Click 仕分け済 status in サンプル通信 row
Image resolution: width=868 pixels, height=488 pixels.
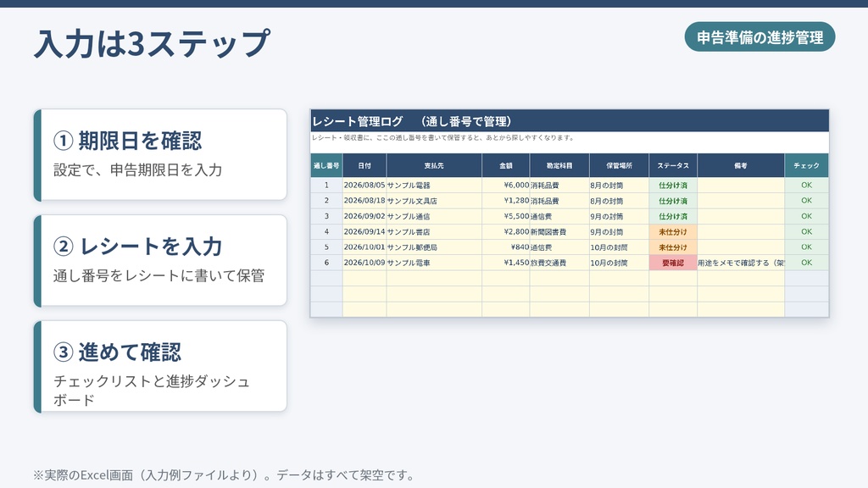pyautogui.click(x=673, y=216)
